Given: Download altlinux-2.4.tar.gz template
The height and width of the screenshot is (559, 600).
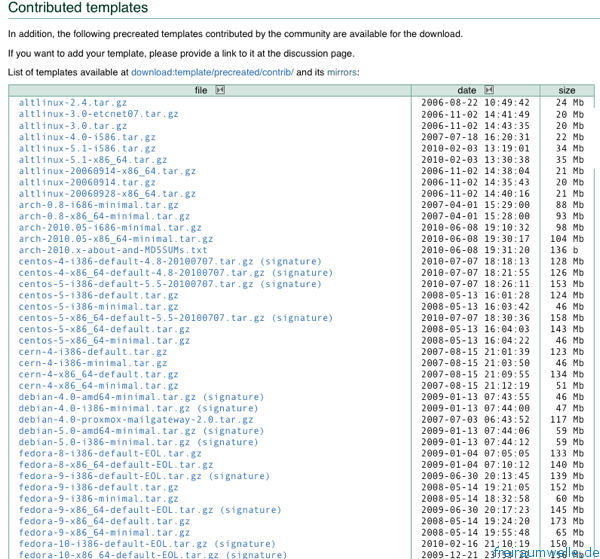Looking at the screenshot, I should [x=72, y=102].
